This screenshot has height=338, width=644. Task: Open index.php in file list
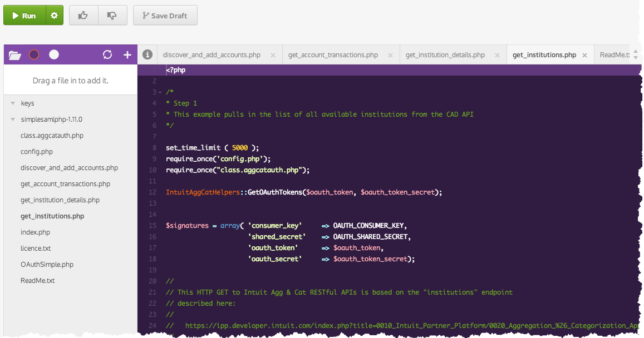coord(35,232)
